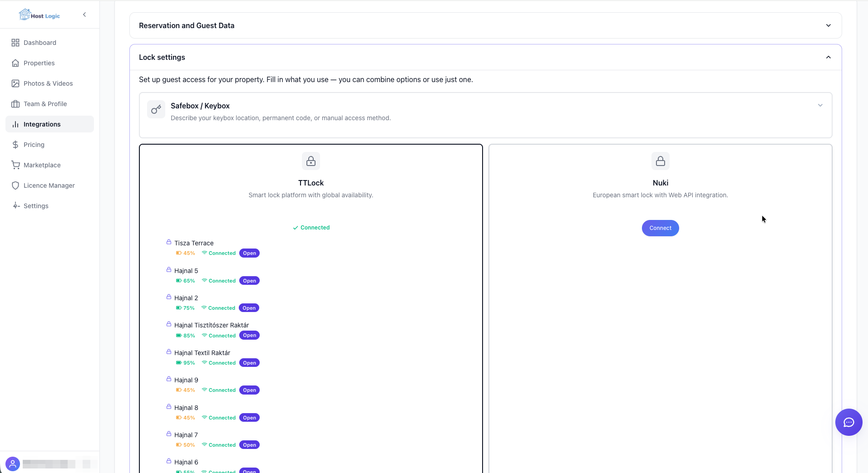
Task: Click the Integrations bar chart icon
Action: pyautogui.click(x=15, y=124)
